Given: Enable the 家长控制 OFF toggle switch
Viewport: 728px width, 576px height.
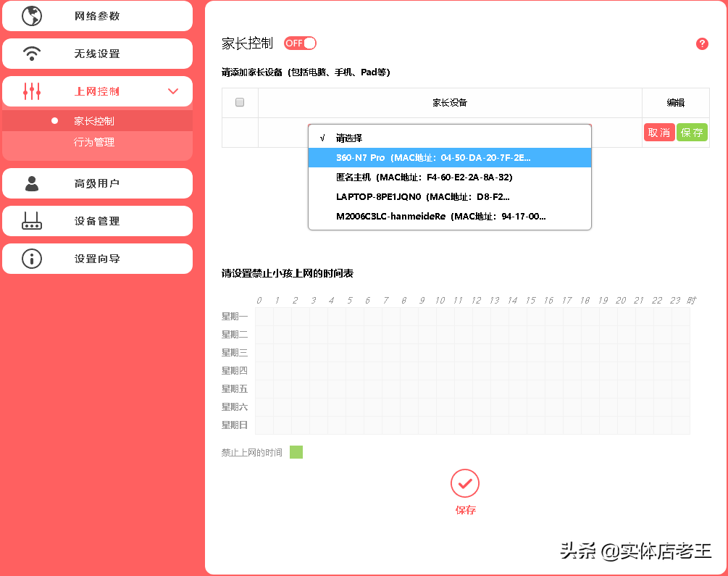Looking at the screenshot, I should coord(300,43).
